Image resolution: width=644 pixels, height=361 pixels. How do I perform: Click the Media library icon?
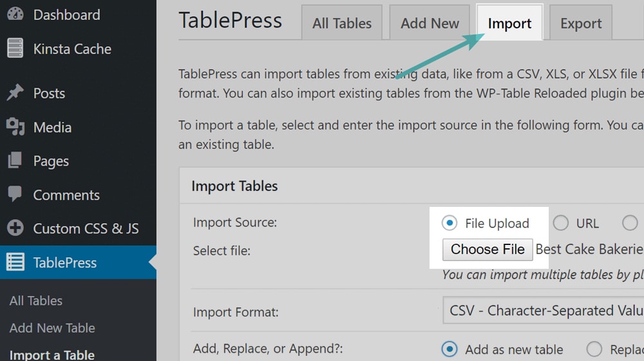tap(15, 126)
